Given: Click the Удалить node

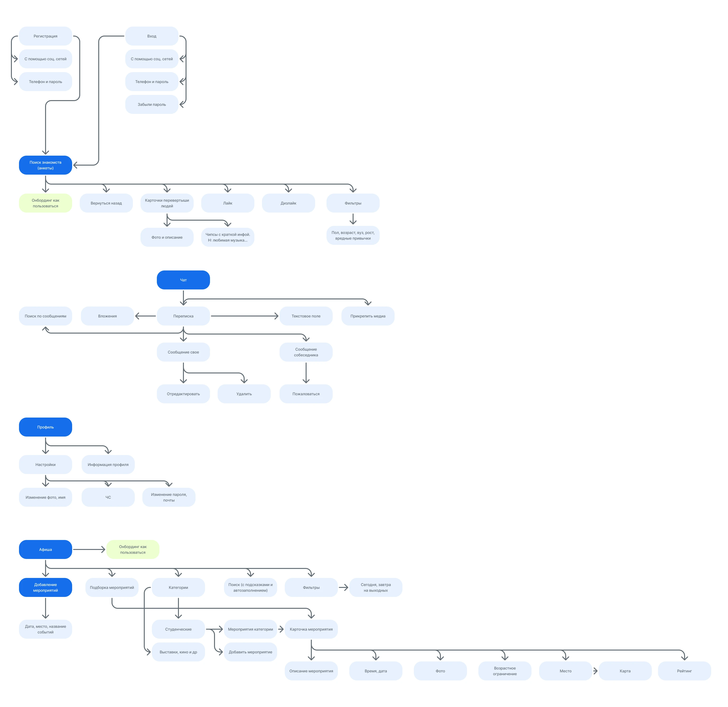Looking at the screenshot, I should click(244, 394).
